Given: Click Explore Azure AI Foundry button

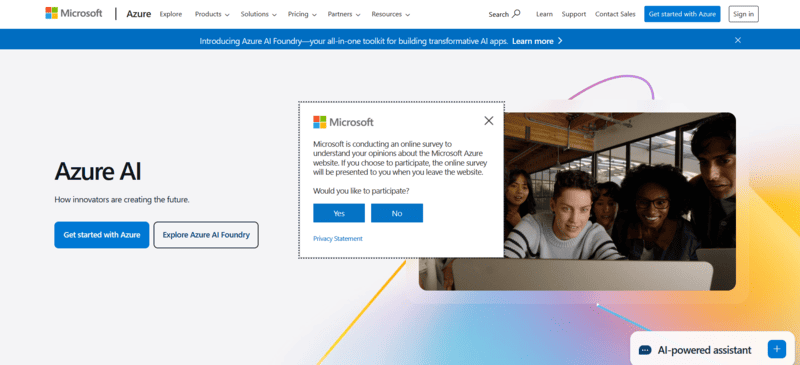Looking at the screenshot, I should (206, 235).
